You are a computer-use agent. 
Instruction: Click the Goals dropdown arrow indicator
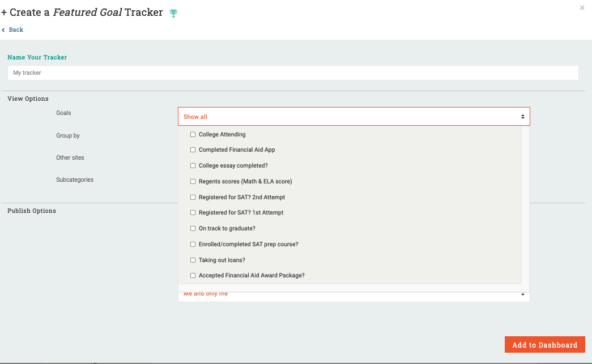point(523,117)
